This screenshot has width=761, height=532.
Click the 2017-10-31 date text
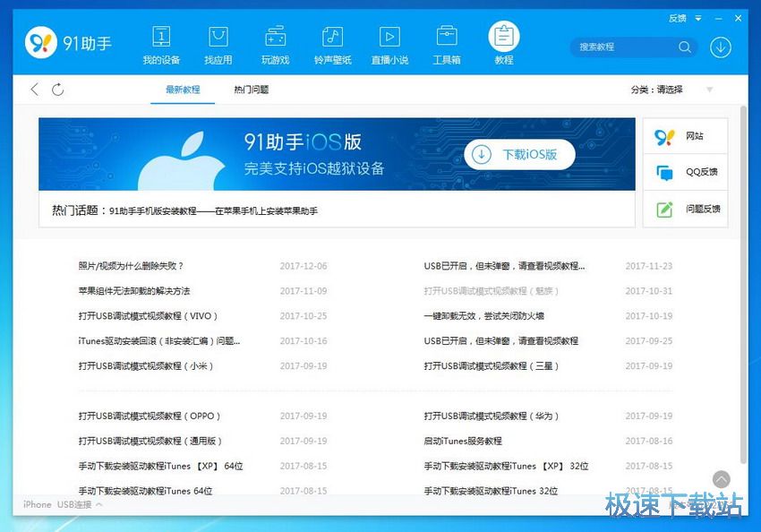649,291
